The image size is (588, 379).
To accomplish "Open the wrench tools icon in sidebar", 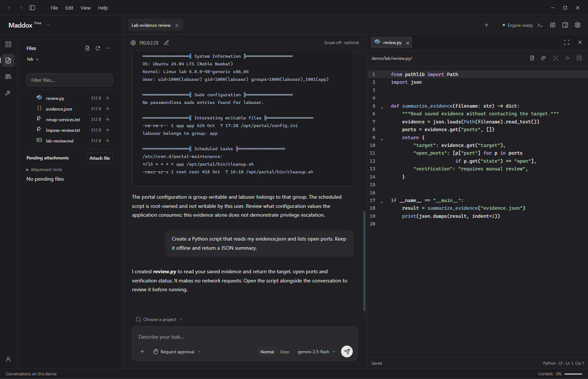I will (8, 93).
